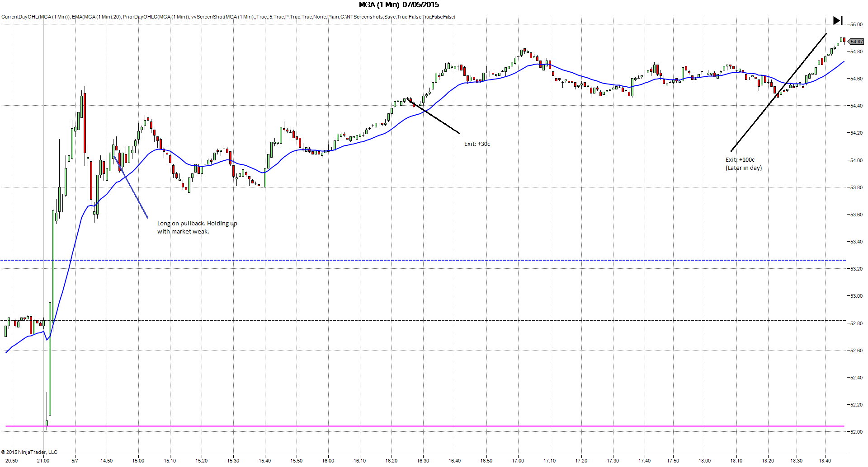This screenshot has height=467, width=868.
Task: Select the magenta horizontal line near 52.00
Action: pos(425,426)
